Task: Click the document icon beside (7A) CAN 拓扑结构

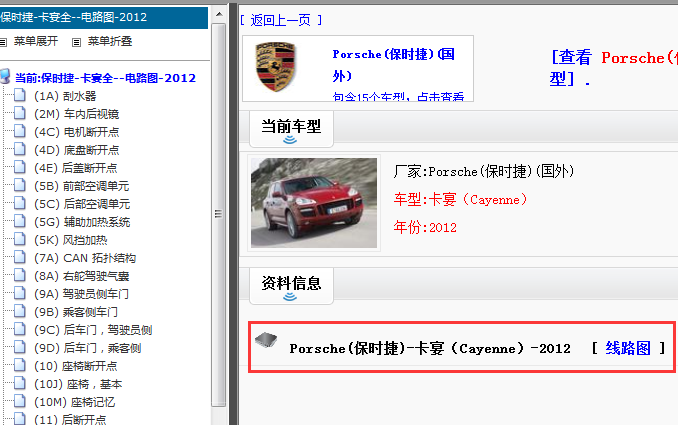Action: [19, 257]
